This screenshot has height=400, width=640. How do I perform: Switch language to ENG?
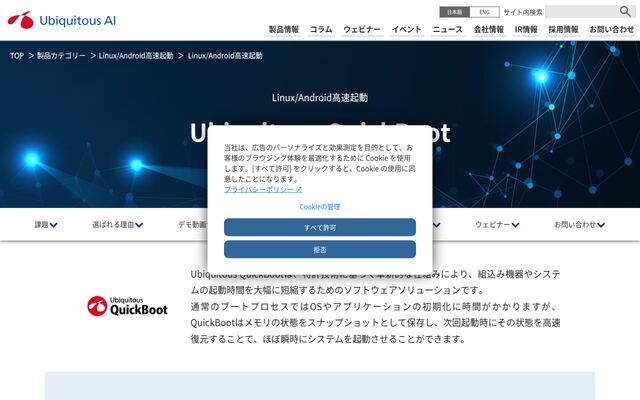[484, 12]
